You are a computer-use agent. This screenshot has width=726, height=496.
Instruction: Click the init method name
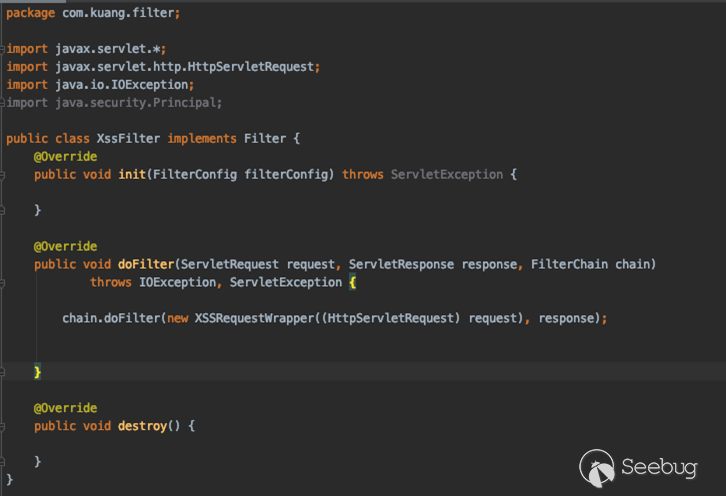132,174
